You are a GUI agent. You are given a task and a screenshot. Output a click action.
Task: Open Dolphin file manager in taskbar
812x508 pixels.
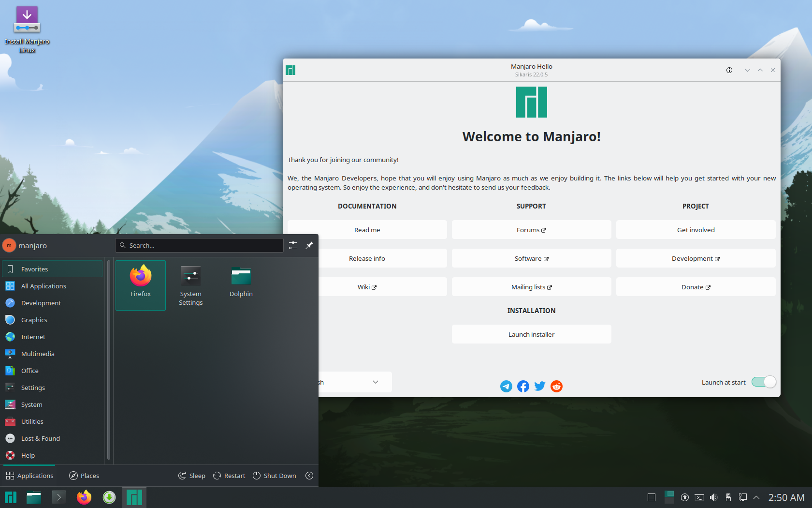click(34, 497)
